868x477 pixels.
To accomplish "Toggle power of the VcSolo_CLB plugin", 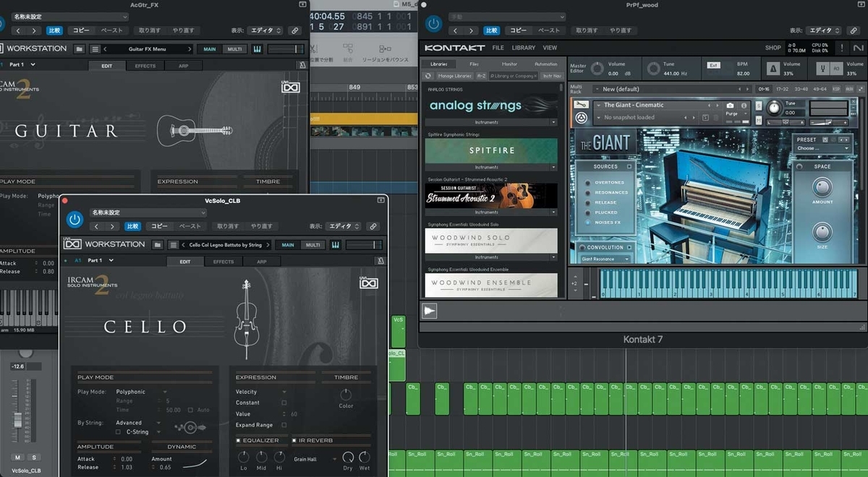I will coord(75,219).
